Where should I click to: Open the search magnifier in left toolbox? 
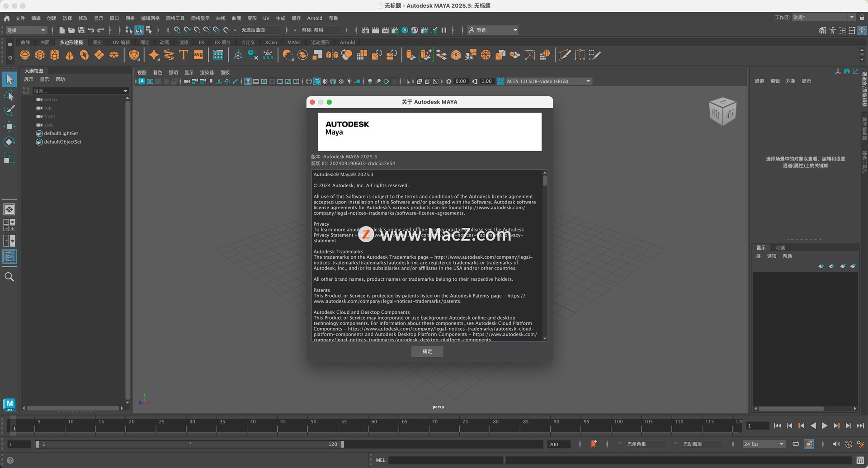(9, 277)
